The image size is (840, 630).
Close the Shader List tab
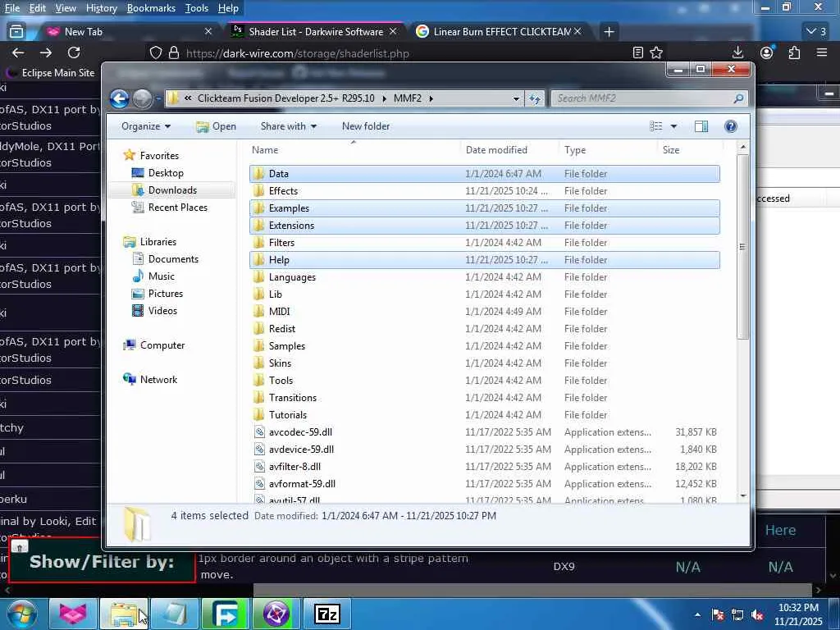click(x=393, y=32)
